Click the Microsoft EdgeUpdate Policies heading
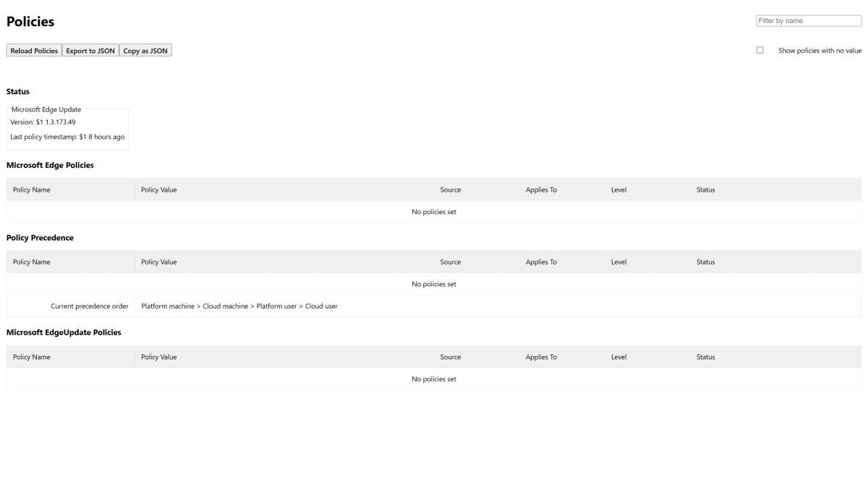 64,333
